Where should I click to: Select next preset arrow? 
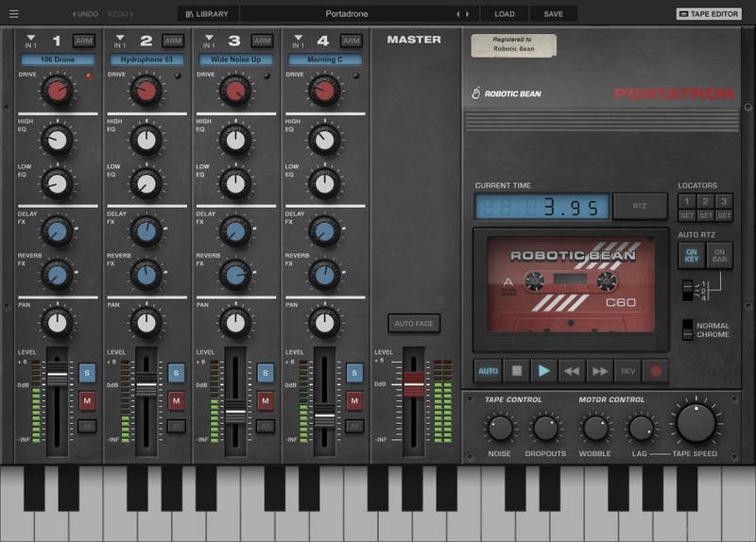467,14
